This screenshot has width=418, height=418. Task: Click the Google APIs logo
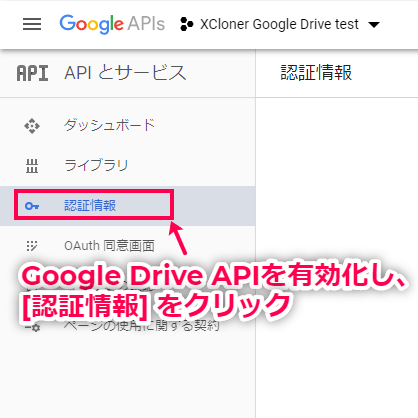click(112, 24)
